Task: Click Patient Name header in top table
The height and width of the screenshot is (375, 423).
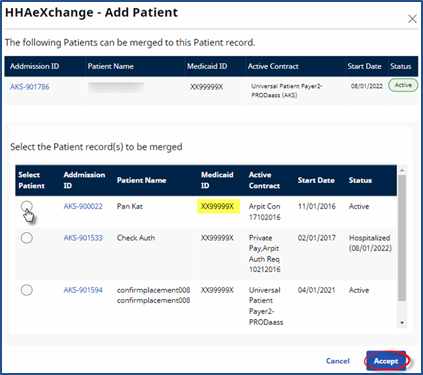Action: (111, 66)
